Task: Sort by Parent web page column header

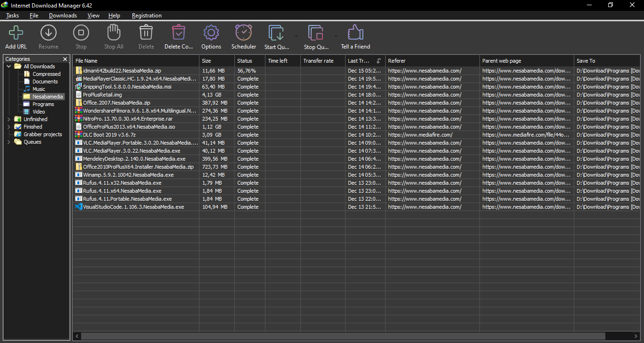Action: click(527, 61)
